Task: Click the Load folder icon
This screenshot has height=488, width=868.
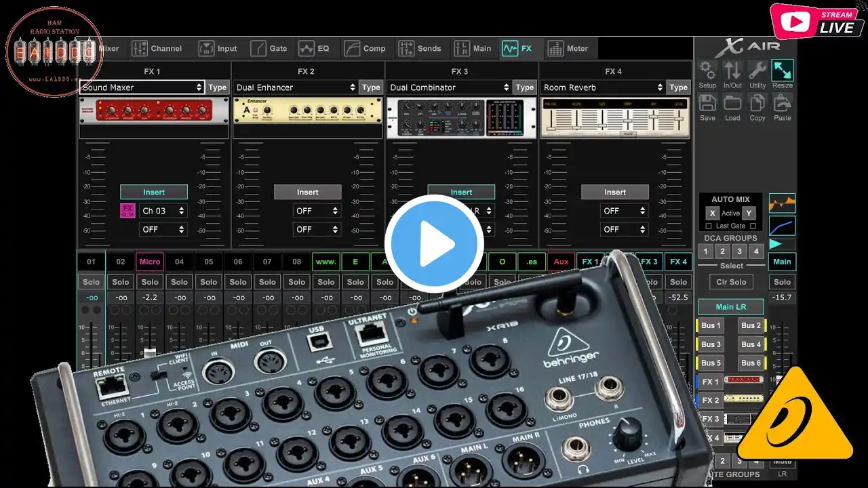Action: coord(732,103)
